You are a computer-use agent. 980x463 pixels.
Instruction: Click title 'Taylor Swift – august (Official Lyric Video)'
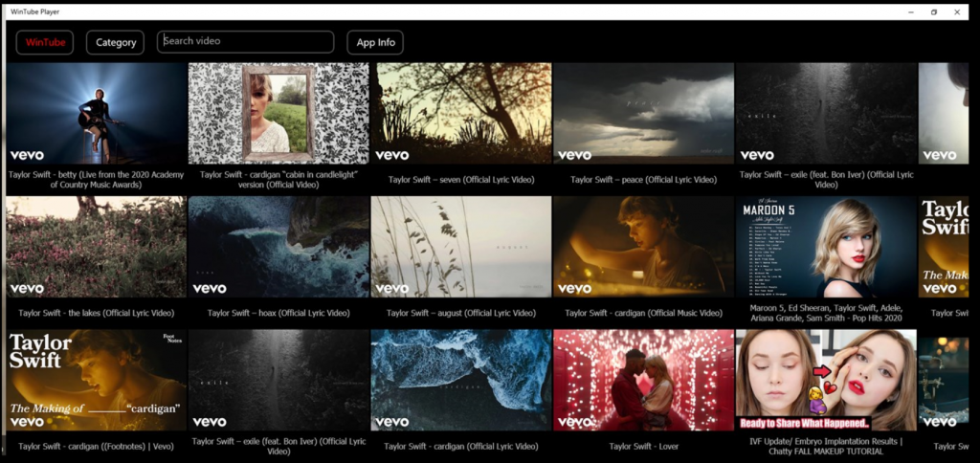point(461,313)
